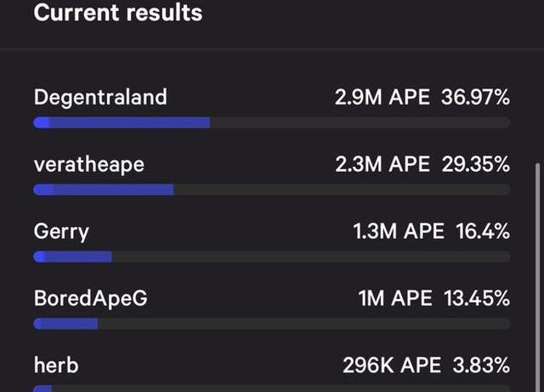Click the vertical scrollbar on the right

(x=538, y=277)
